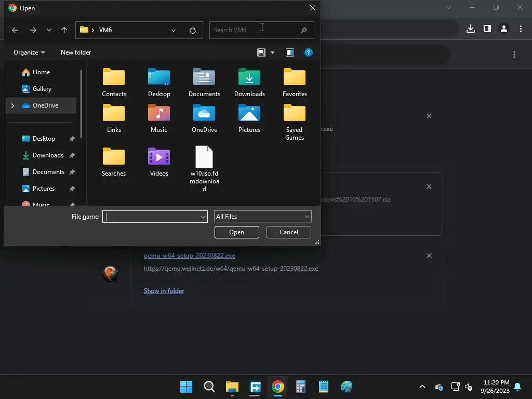Image resolution: width=532 pixels, height=399 pixels.
Task: Open the File name history dropdown
Action: (203, 217)
